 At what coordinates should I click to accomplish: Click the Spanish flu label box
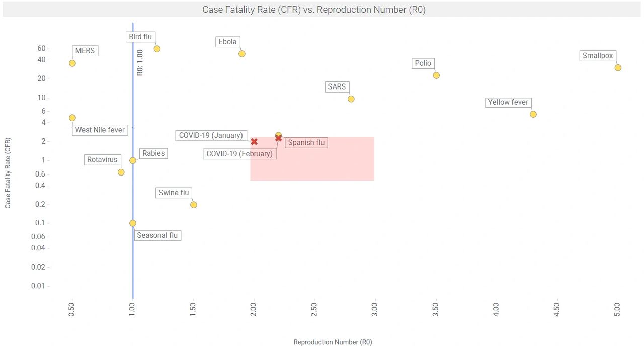click(x=306, y=142)
